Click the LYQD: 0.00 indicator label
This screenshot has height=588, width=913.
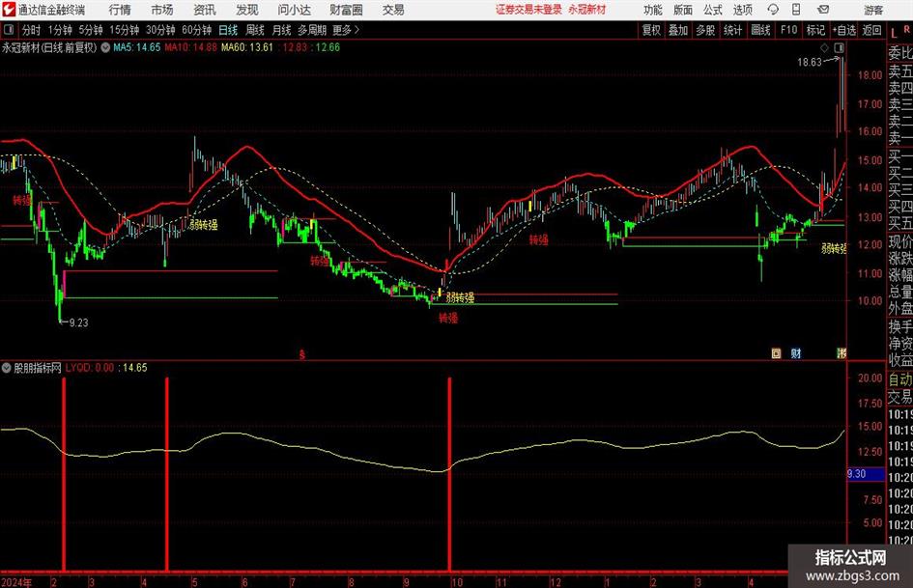[90, 368]
